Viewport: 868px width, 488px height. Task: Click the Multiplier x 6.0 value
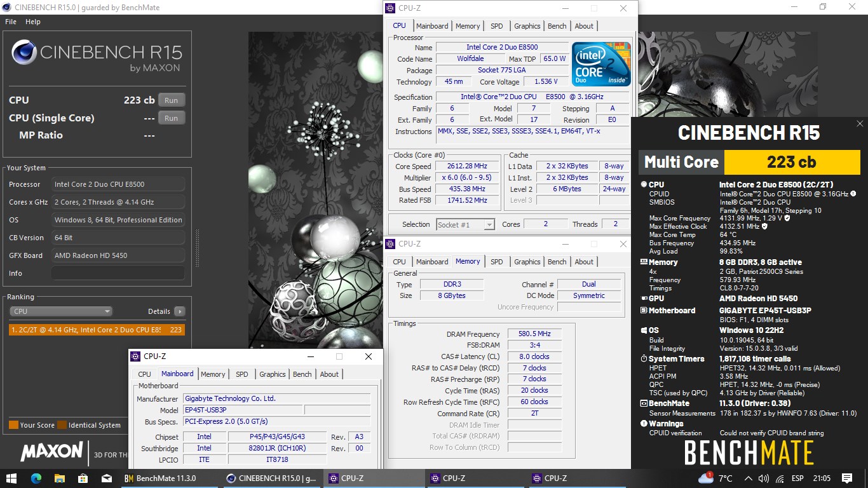[467, 178]
